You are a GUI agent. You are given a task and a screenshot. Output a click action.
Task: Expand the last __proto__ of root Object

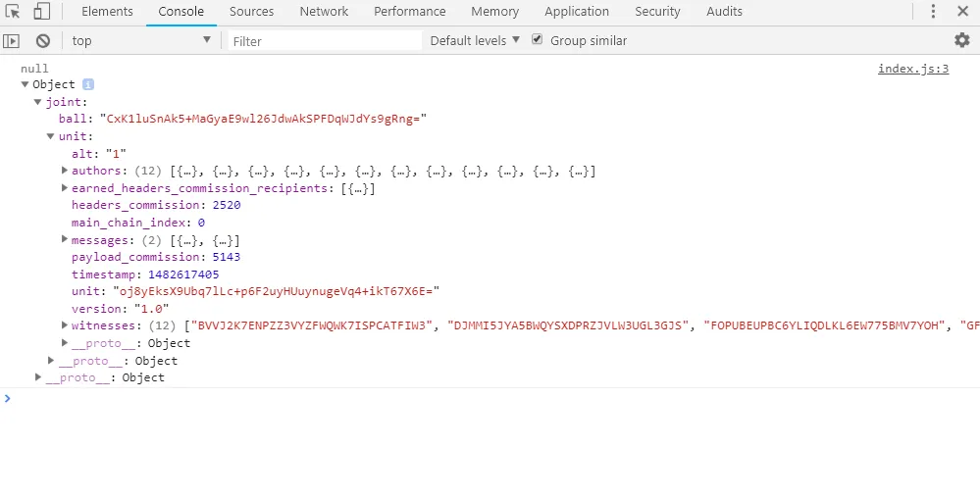coord(38,377)
